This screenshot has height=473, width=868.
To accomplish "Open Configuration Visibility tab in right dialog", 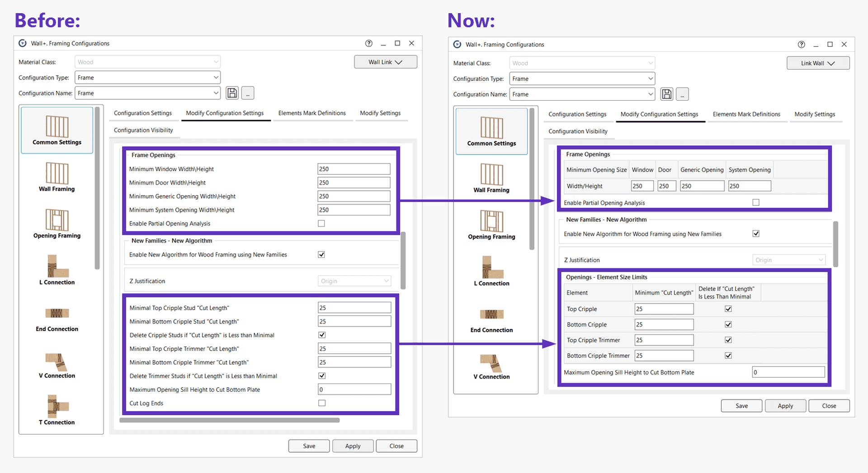I will coord(578,131).
